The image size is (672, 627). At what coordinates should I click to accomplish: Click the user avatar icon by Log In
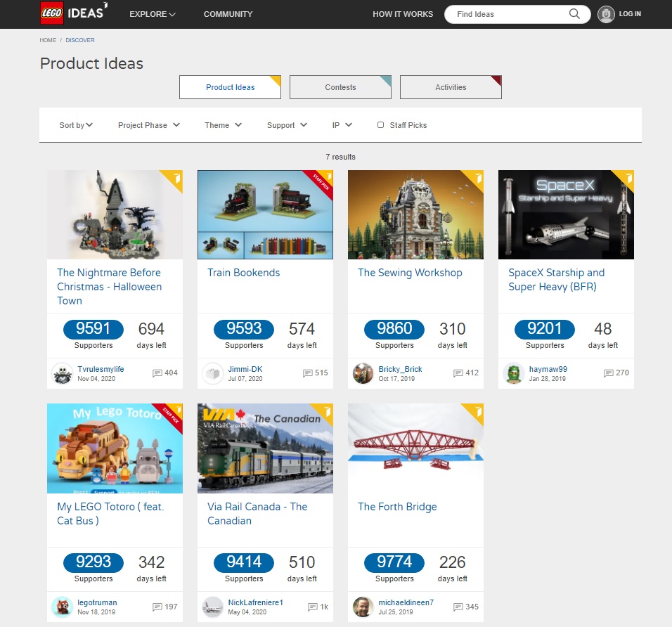click(606, 14)
